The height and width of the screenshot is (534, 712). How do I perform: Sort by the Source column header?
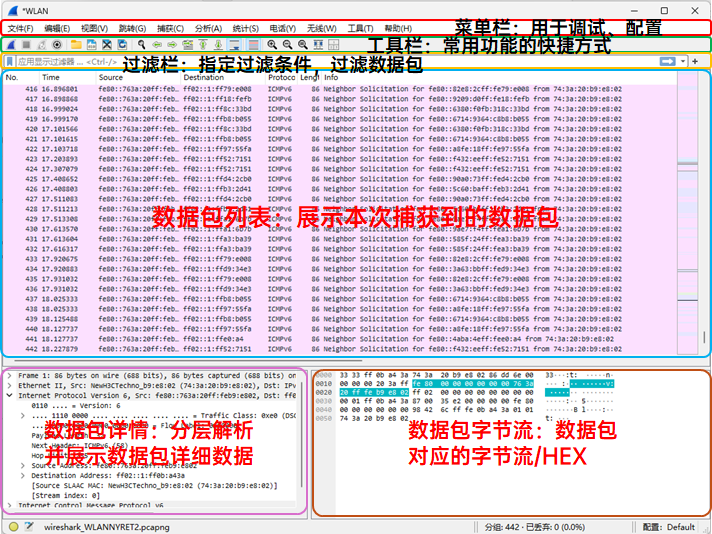pos(138,78)
